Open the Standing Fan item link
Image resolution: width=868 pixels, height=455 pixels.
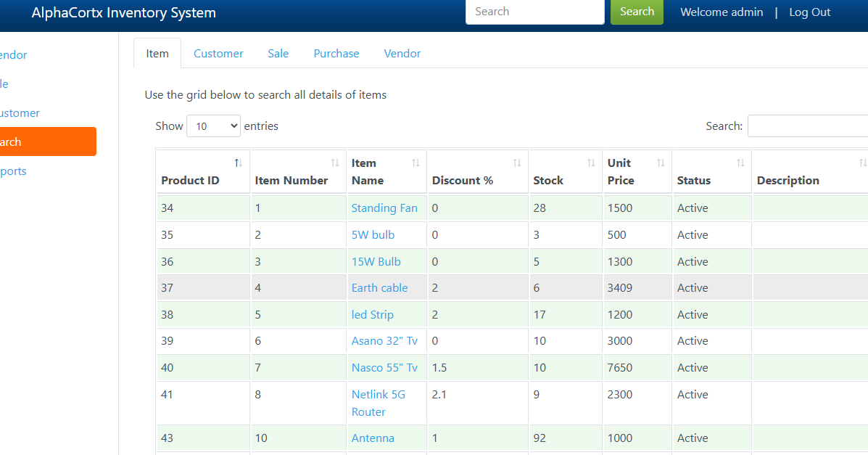click(x=384, y=208)
